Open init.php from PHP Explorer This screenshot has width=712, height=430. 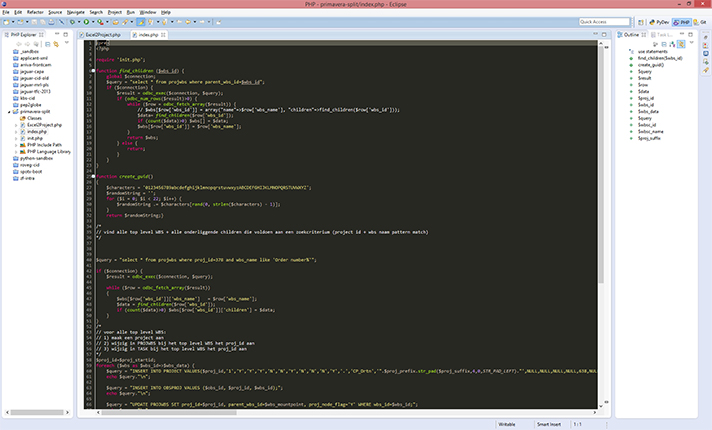[36, 137]
